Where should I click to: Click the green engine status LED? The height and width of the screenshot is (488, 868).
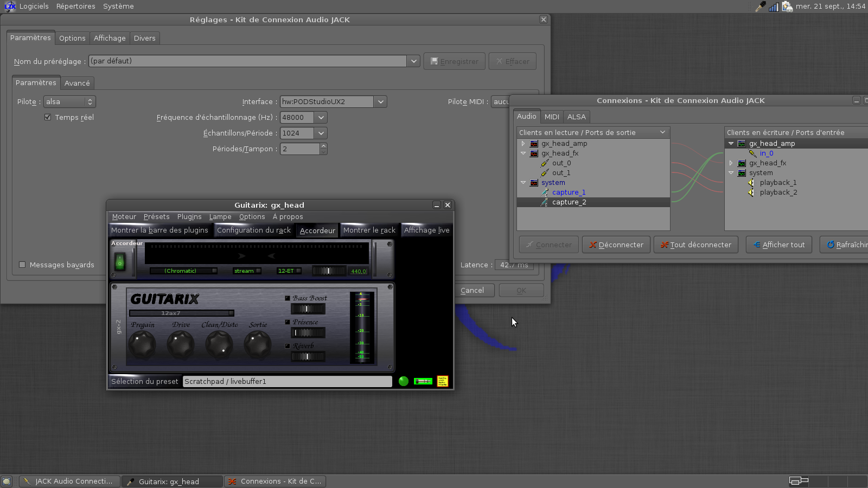[x=403, y=381]
